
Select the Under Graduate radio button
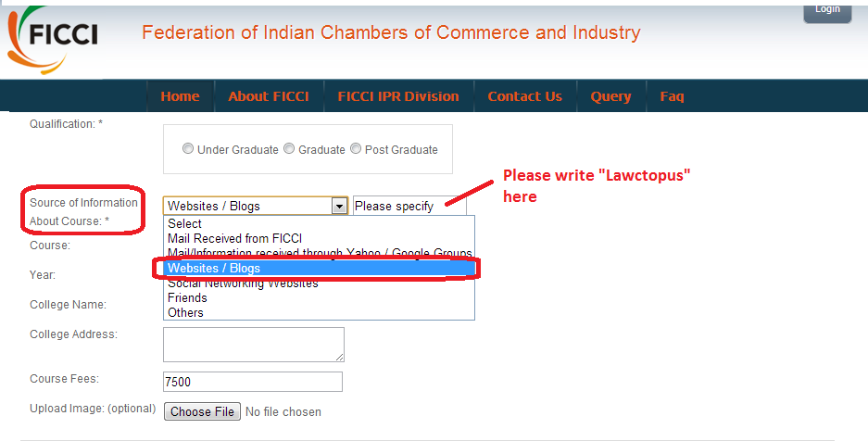188,149
